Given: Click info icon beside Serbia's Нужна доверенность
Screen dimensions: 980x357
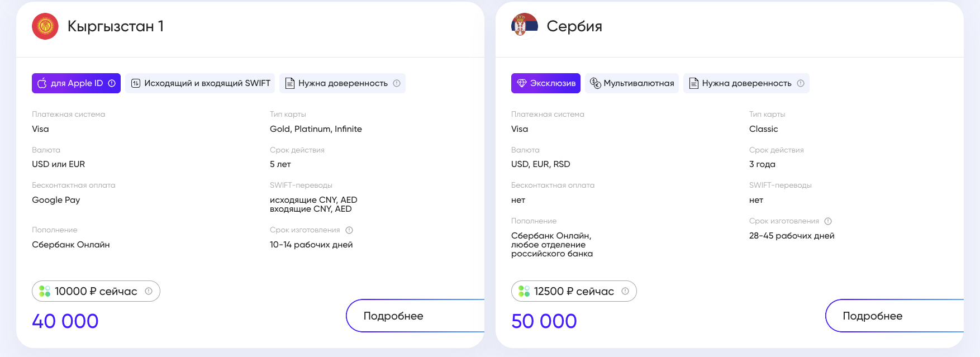Looking at the screenshot, I should (801, 83).
